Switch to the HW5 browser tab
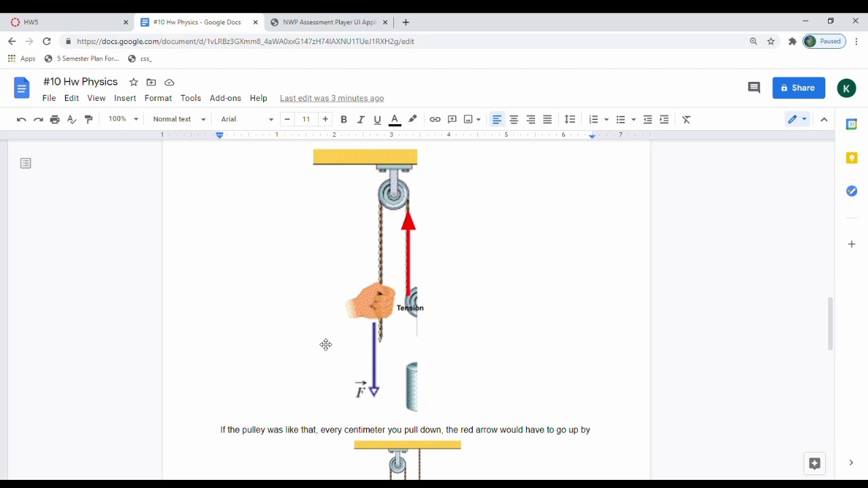868x488 pixels. pyautogui.click(x=68, y=22)
